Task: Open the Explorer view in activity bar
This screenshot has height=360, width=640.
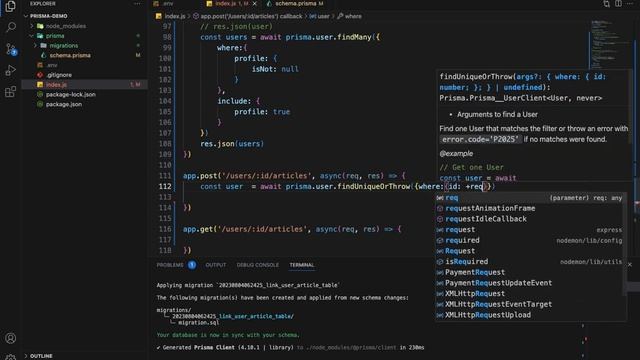Action: coord(10,7)
